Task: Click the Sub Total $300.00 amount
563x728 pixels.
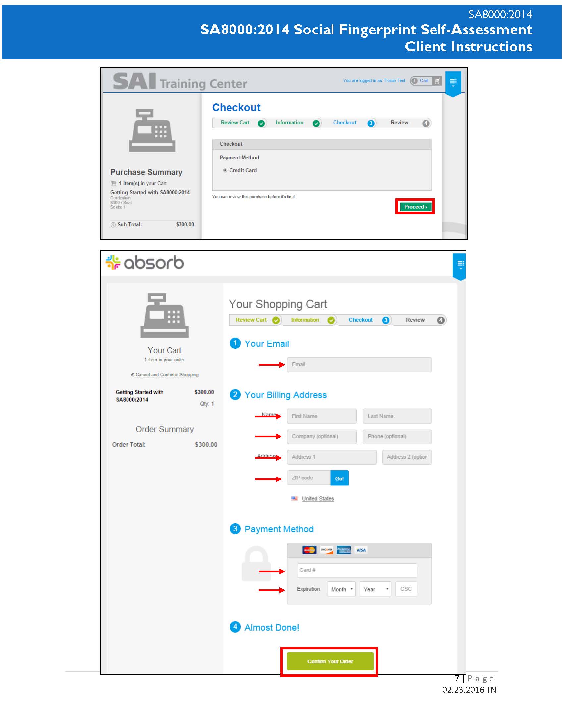Action: pos(185,225)
